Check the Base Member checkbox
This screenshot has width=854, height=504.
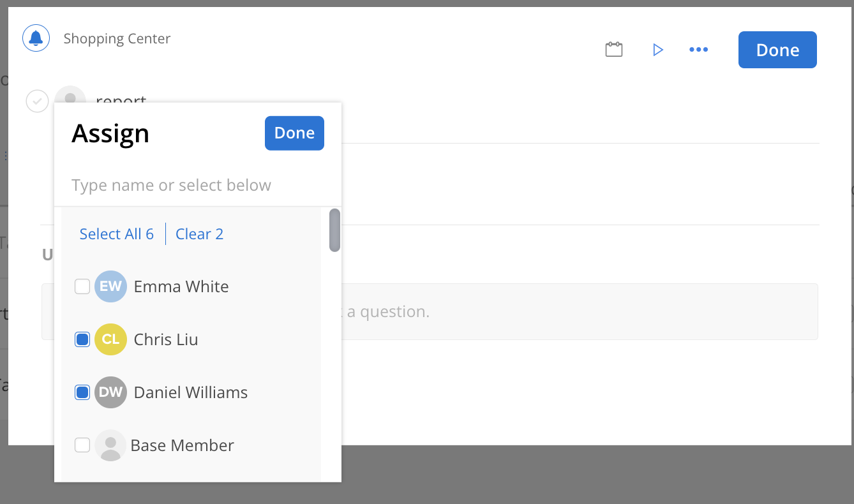pyautogui.click(x=82, y=445)
